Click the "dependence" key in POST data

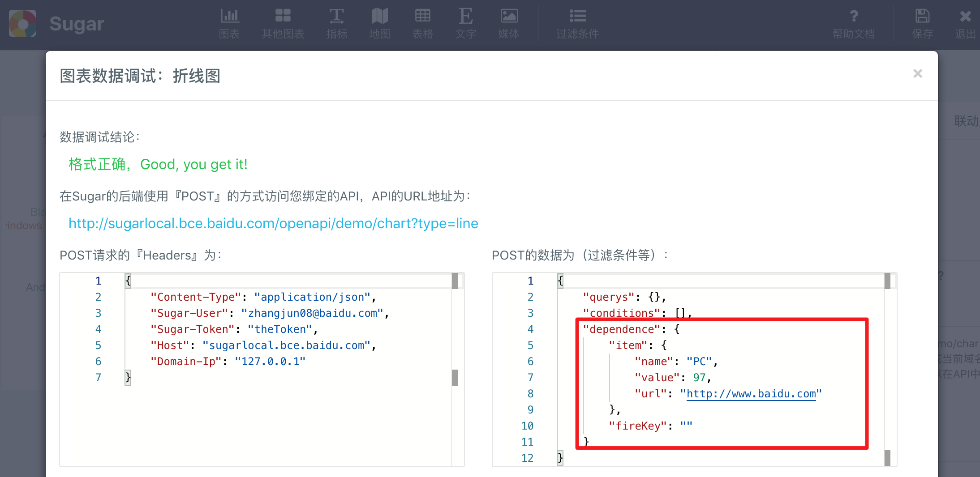622,329
